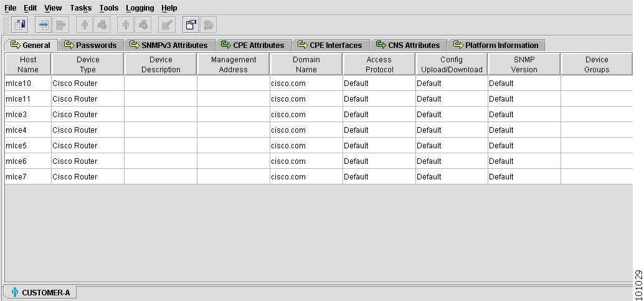This screenshot has width=644, height=301.
Task: Click empty Device Description cell for mlce10
Action: point(161,84)
